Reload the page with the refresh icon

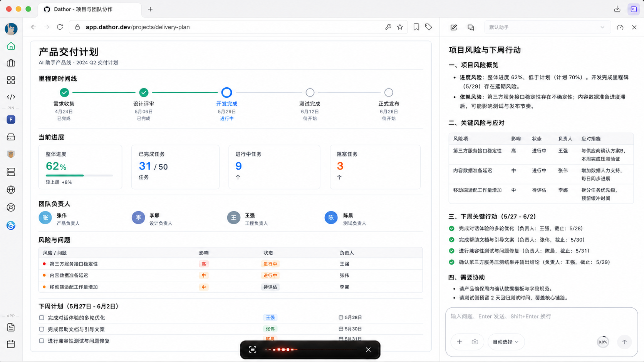pos(60,27)
